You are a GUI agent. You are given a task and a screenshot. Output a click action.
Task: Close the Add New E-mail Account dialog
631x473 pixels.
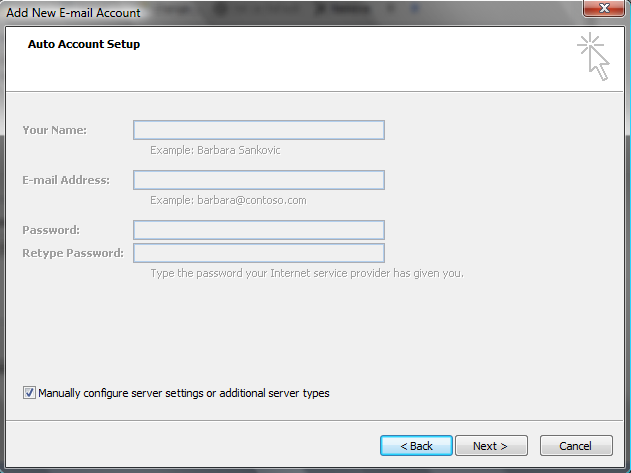point(602,11)
